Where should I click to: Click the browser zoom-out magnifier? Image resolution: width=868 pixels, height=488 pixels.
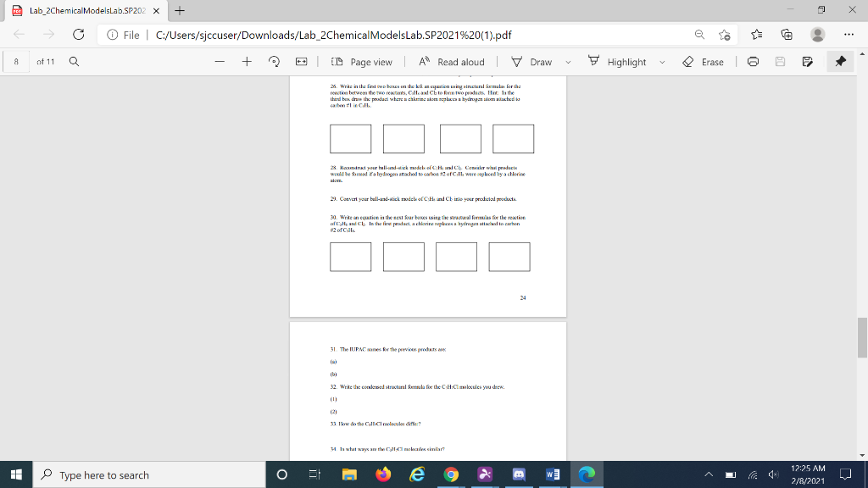tap(699, 34)
